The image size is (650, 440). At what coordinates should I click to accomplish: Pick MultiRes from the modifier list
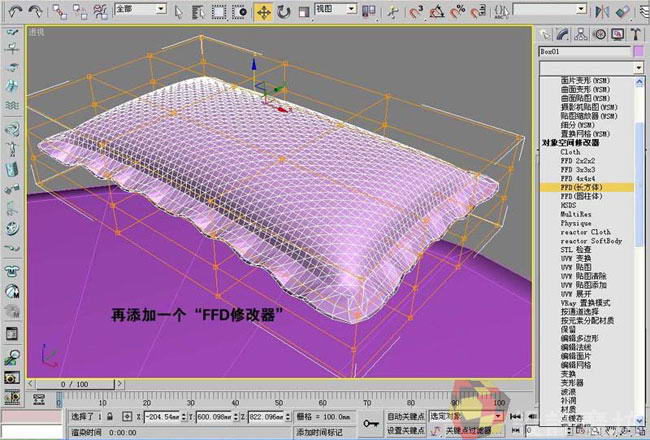pyautogui.click(x=576, y=214)
